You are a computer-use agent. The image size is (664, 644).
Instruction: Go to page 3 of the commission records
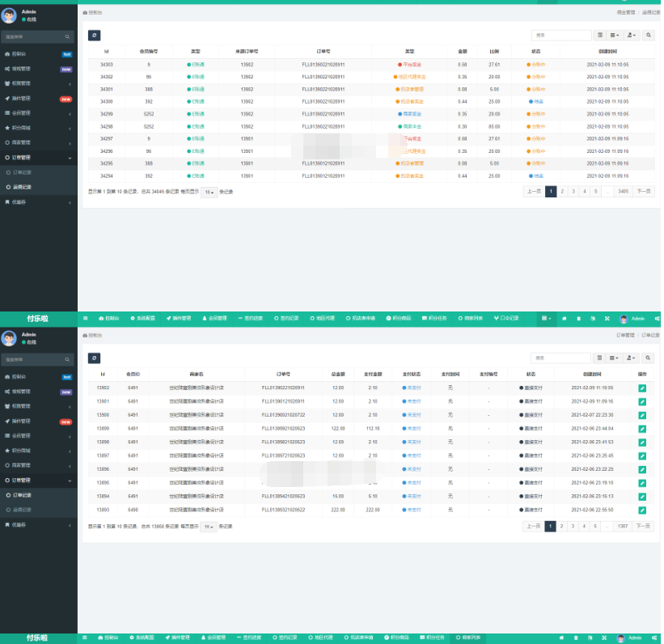tap(573, 192)
